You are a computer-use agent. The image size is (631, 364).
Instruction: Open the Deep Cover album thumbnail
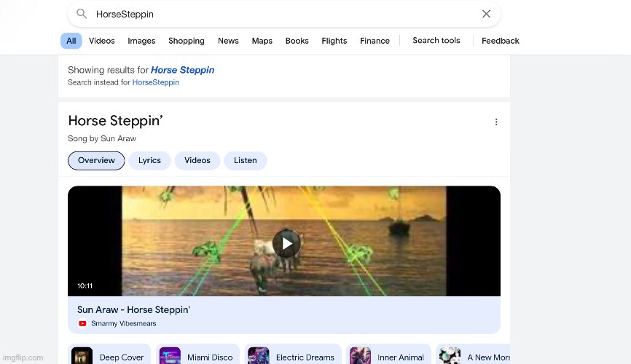[82, 357]
